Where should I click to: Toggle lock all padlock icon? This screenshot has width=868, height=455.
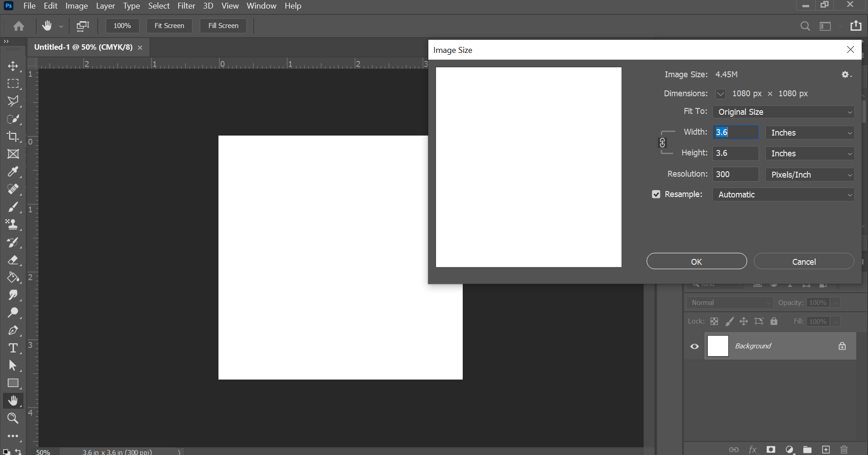(x=774, y=321)
